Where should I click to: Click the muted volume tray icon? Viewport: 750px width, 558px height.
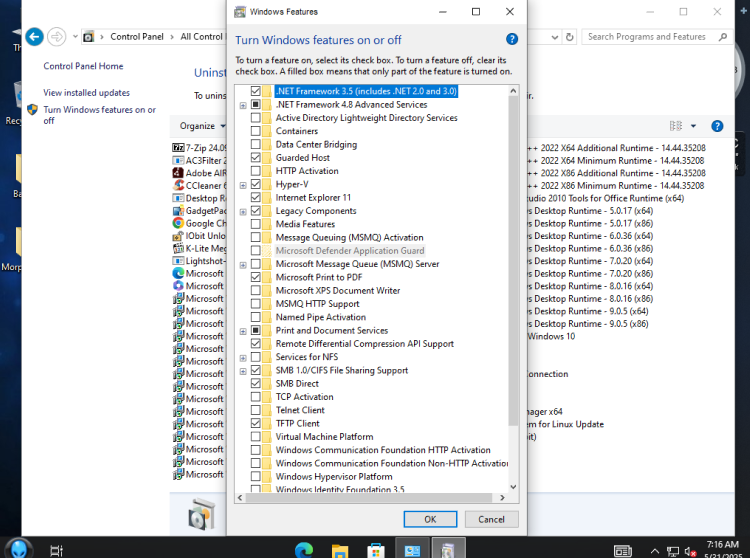pos(690,552)
